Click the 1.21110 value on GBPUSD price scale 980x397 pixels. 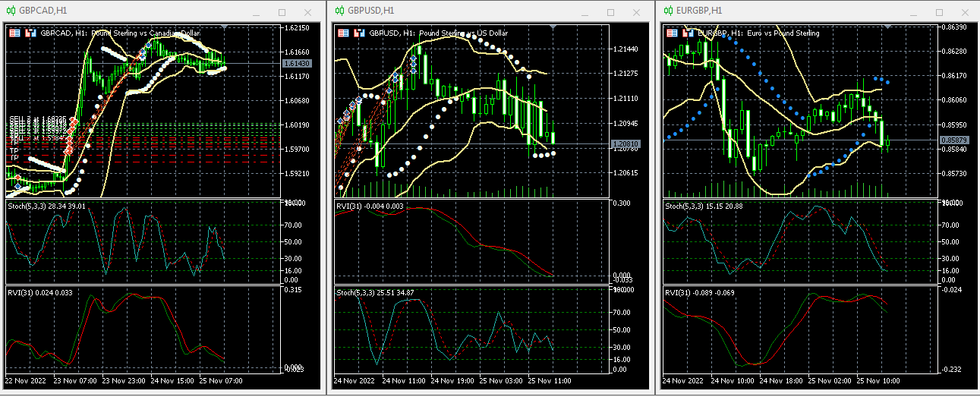[x=624, y=99]
